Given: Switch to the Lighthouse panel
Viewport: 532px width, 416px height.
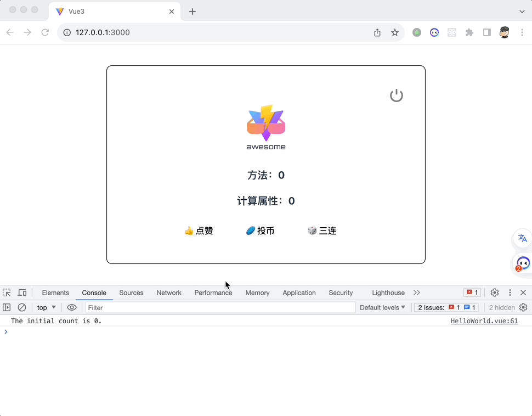Looking at the screenshot, I should (388, 293).
